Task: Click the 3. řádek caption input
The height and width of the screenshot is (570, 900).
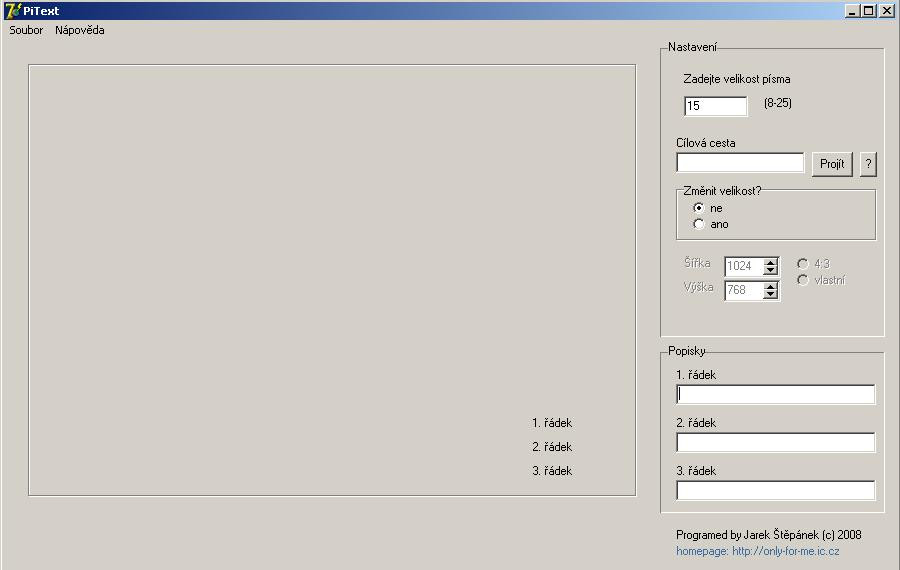Action: click(x=775, y=490)
